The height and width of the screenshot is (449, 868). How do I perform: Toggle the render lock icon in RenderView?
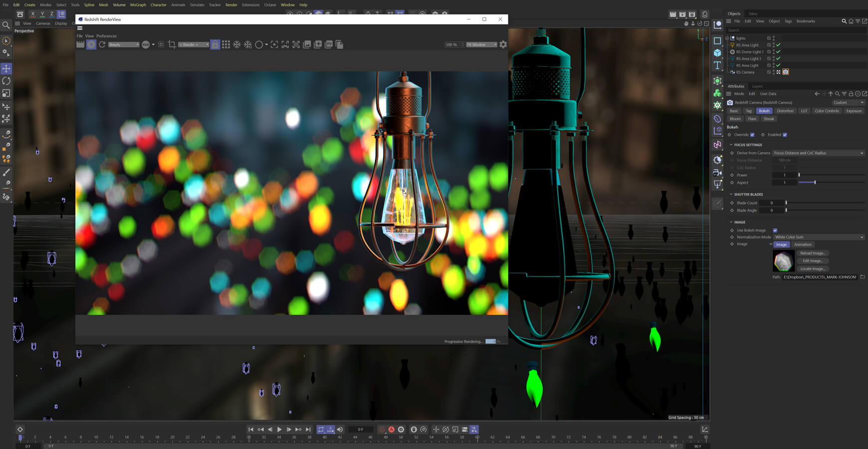(215, 44)
